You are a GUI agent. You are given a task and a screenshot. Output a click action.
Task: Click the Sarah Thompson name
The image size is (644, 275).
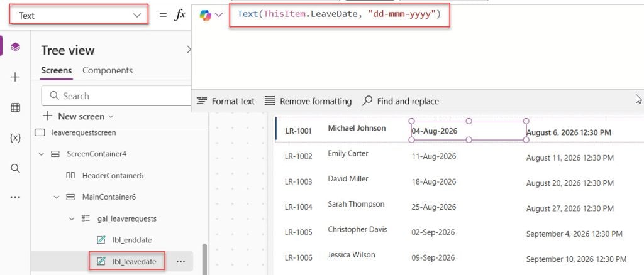click(x=356, y=204)
